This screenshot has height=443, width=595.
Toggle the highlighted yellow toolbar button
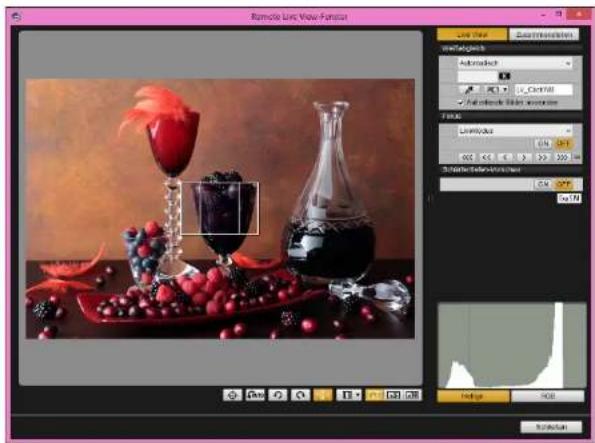pyautogui.click(x=323, y=395)
